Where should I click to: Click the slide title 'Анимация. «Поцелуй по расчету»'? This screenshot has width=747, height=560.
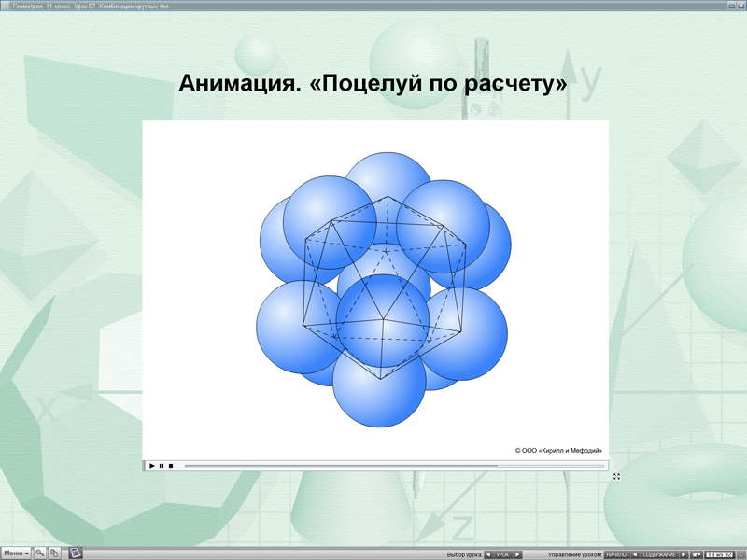[x=373, y=83]
